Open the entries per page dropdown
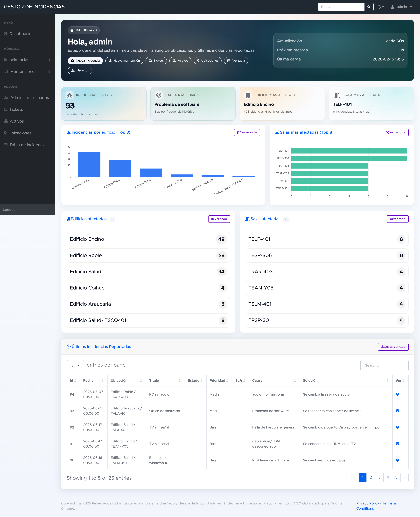Viewport: 420px width, 517px height. [x=75, y=365]
